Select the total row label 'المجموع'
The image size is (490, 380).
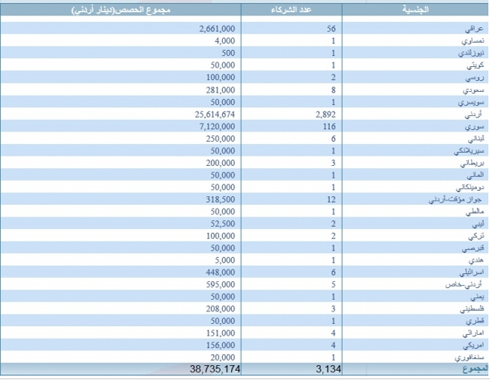(x=475, y=369)
